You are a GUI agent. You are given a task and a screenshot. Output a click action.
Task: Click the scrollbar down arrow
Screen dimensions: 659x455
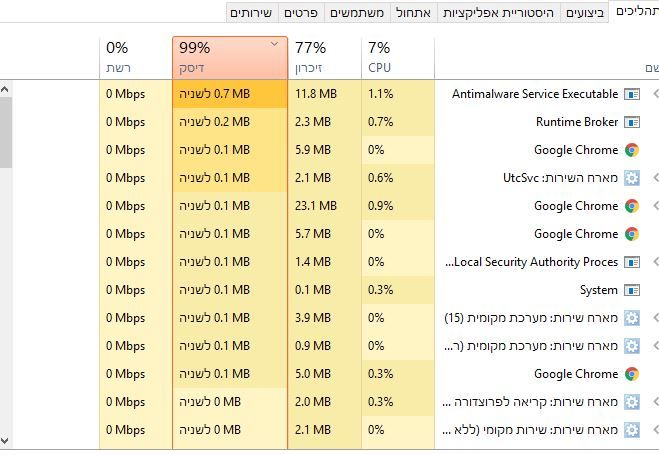5,441
